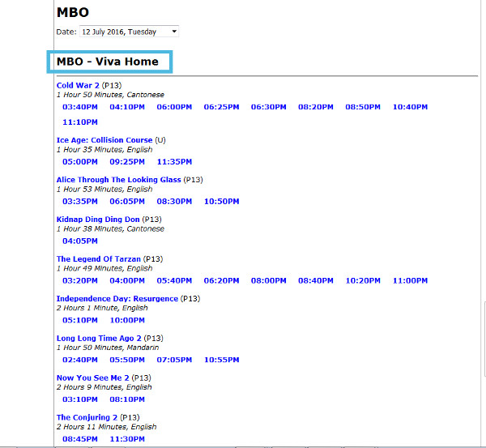Click '2 Hours 11 Minutes, English' text
The width and height of the screenshot is (486, 448).
point(106,427)
